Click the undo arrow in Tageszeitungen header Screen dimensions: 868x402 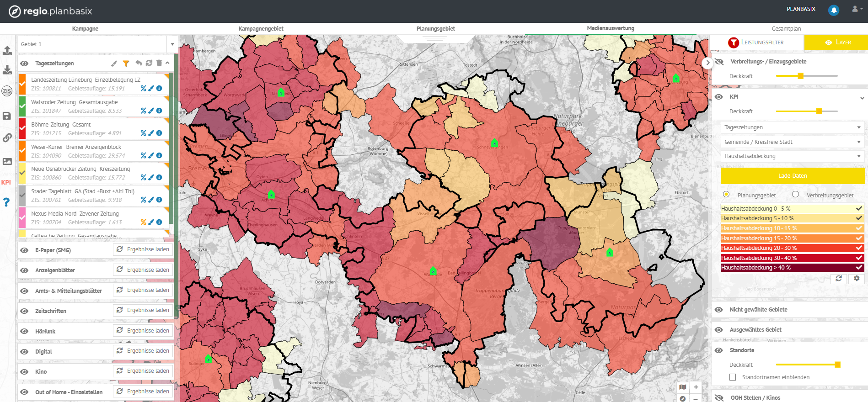point(138,63)
